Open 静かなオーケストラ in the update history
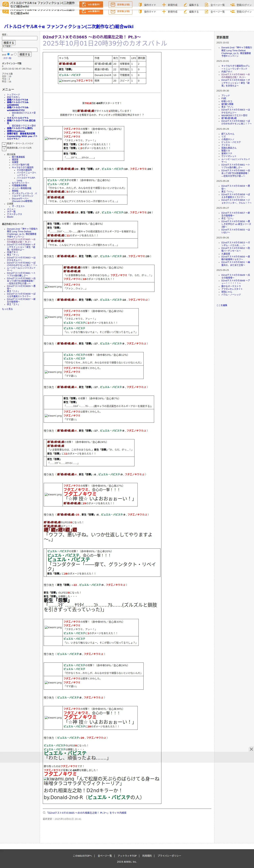254x868 pixels. point(231,286)
